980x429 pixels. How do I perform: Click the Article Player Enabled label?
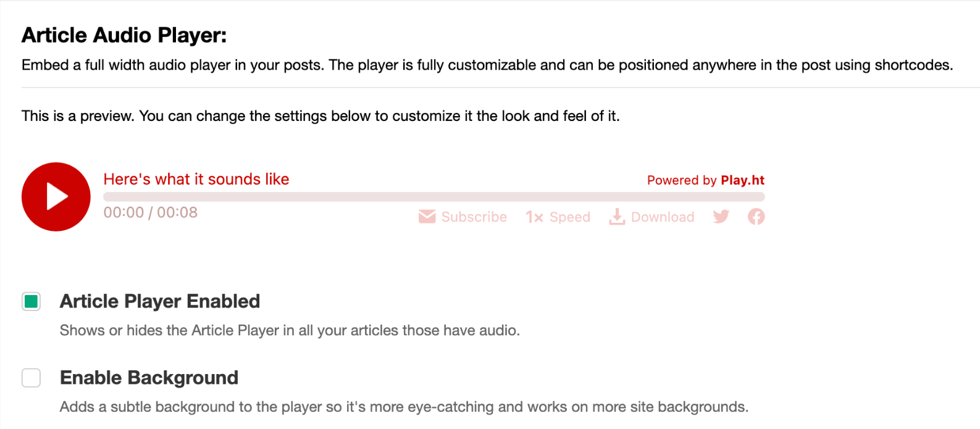pyautogui.click(x=160, y=301)
